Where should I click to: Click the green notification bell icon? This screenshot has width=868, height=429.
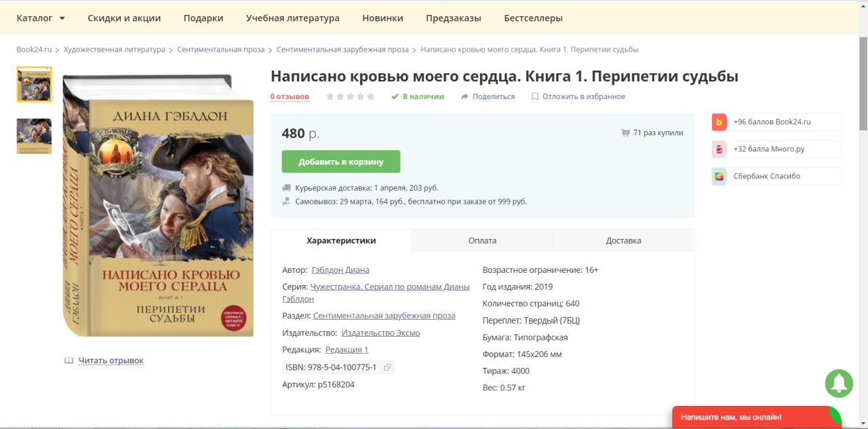839,384
